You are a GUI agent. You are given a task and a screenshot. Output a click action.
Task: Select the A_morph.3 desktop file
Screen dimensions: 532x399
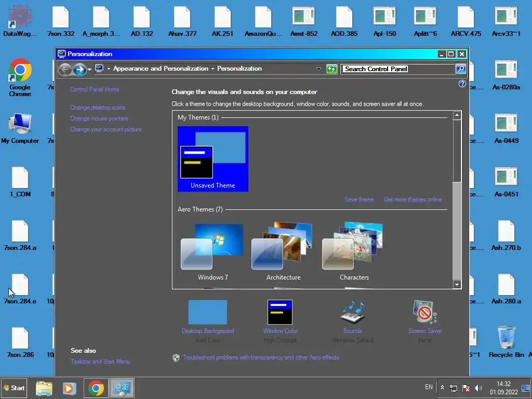click(x=101, y=21)
